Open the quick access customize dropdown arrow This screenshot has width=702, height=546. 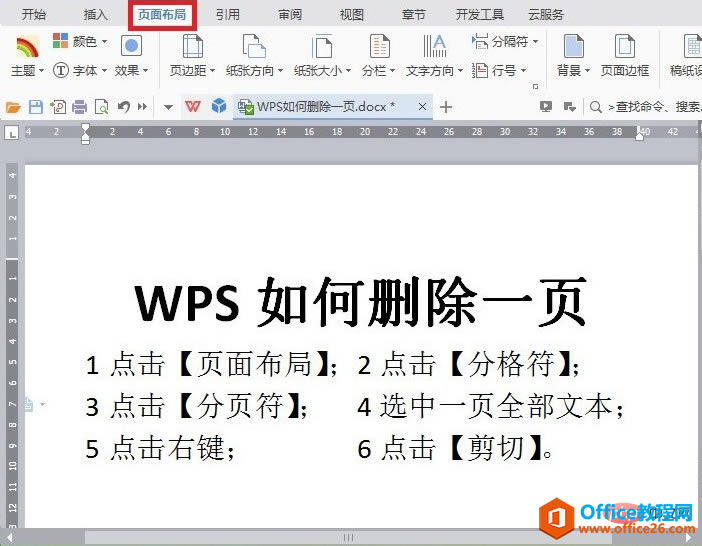point(168,107)
